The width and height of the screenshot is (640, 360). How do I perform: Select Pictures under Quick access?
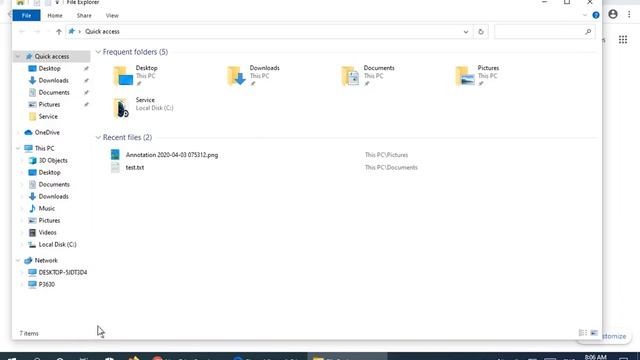coord(49,104)
